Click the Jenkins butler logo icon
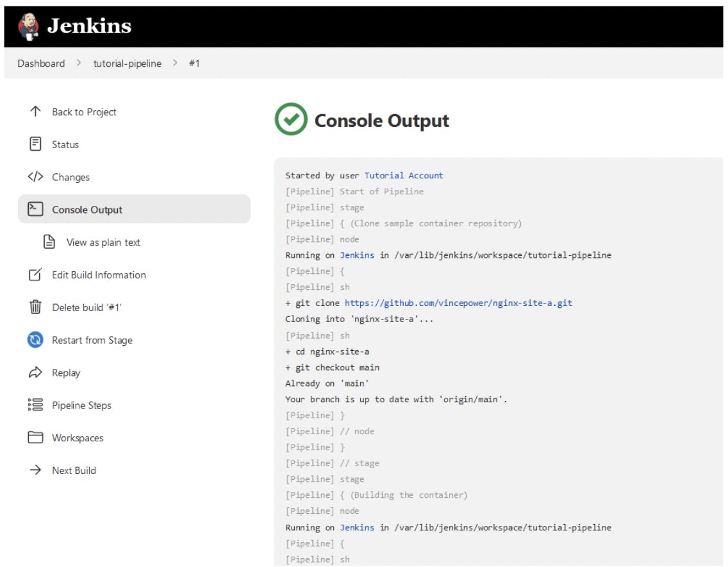 [29, 26]
